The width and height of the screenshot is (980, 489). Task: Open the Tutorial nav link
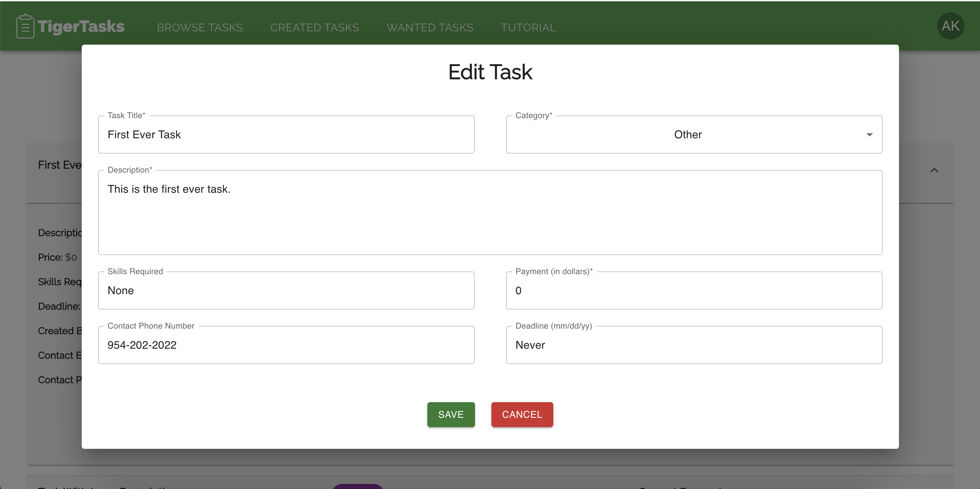[528, 27]
